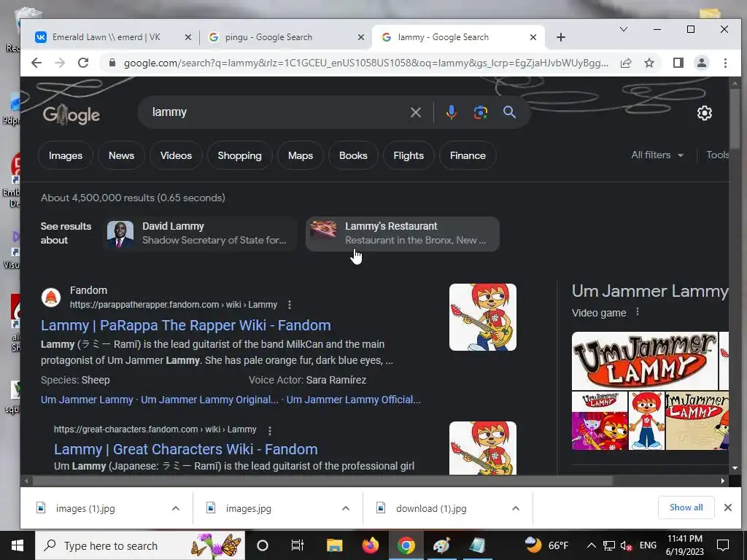The image size is (747, 560).
Task: Click Show all downloads
Action: pos(686,507)
